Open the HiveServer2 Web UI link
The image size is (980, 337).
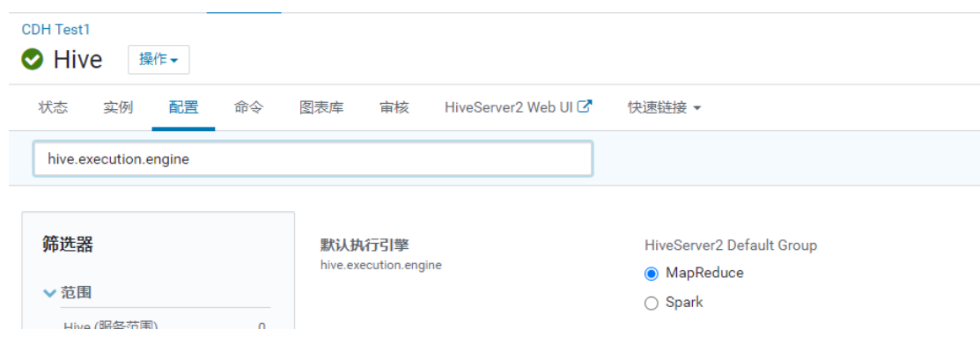point(509,107)
